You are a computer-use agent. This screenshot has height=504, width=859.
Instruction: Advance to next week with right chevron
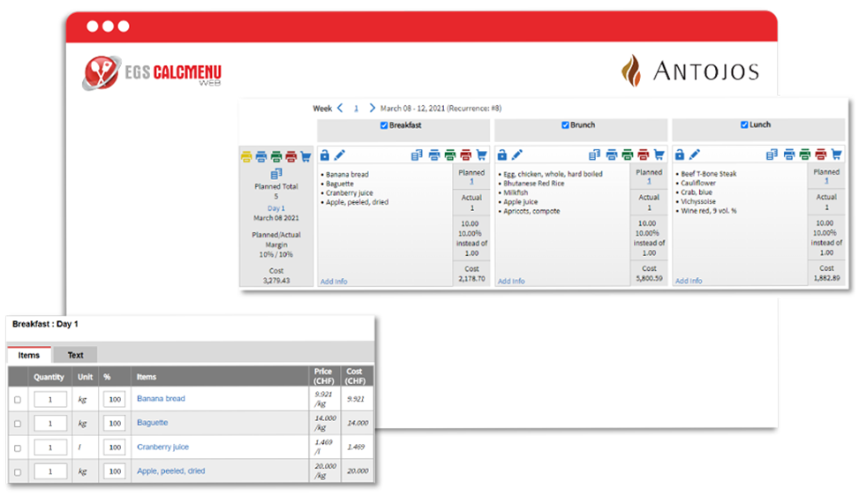372,108
